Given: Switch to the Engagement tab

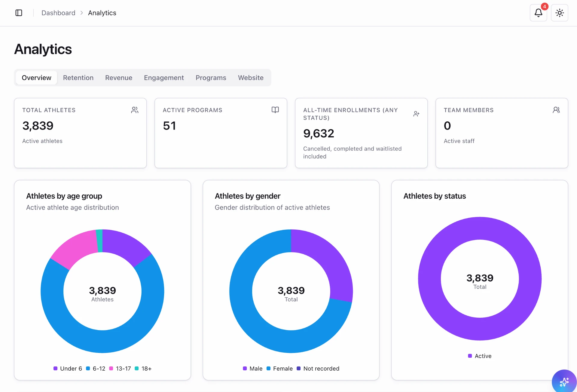Looking at the screenshot, I should [164, 78].
